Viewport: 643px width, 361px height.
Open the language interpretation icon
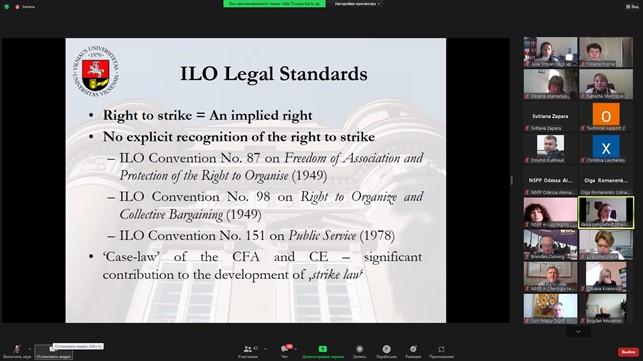point(386,351)
